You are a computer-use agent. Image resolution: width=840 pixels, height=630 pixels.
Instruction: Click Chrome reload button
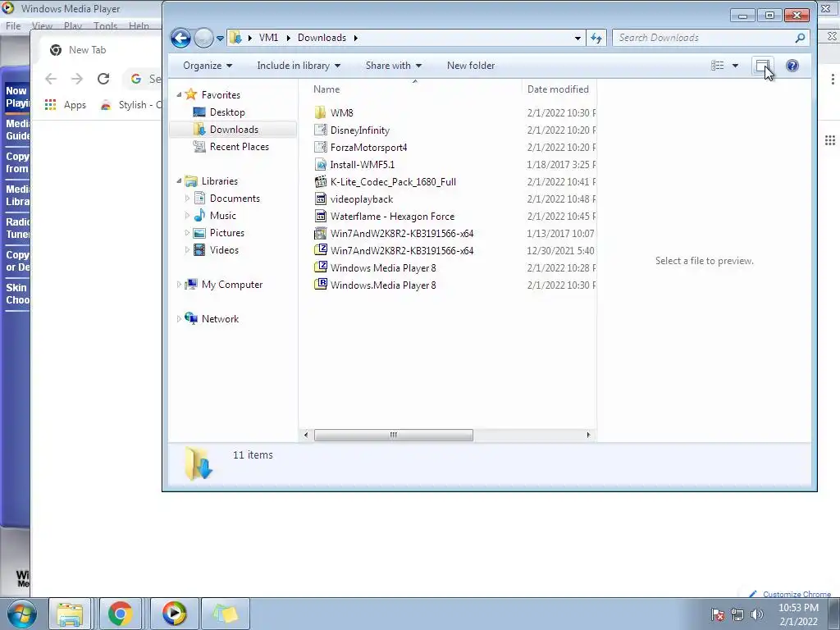click(103, 79)
